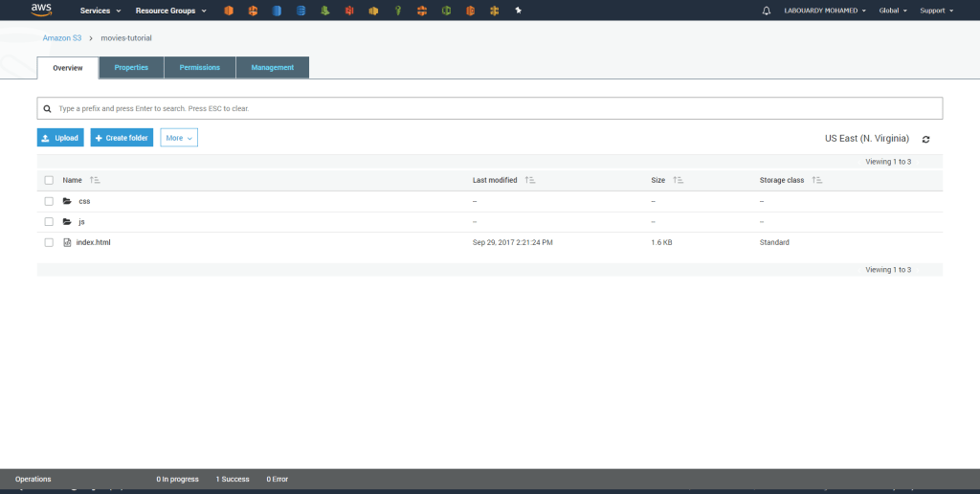This screenshot has height=494, width=980.
Task: Tick the select-all checkbox in header
Action: pos(49,180)
